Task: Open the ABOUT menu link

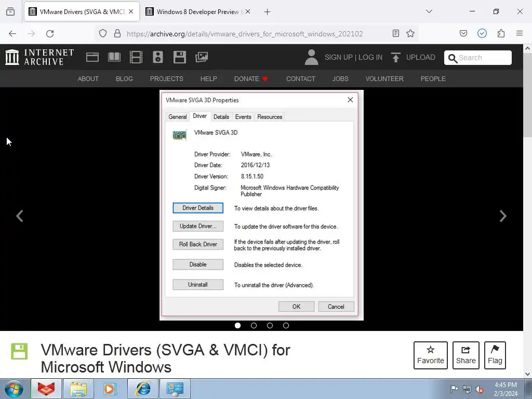Action: (88, 79)
